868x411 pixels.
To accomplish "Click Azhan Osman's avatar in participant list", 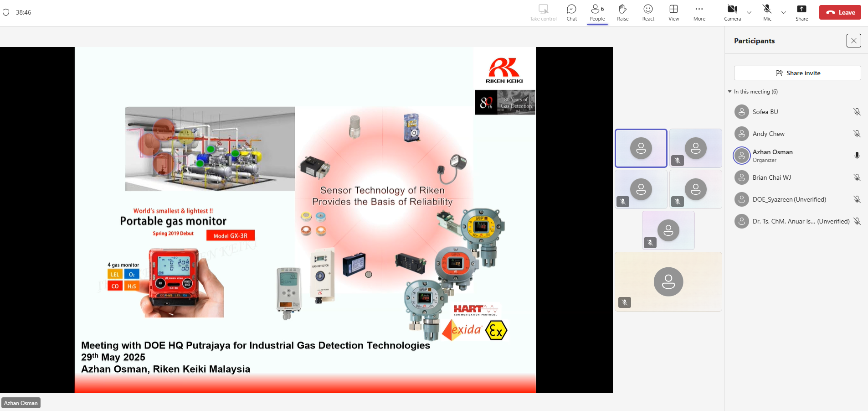I will [742, 156].
